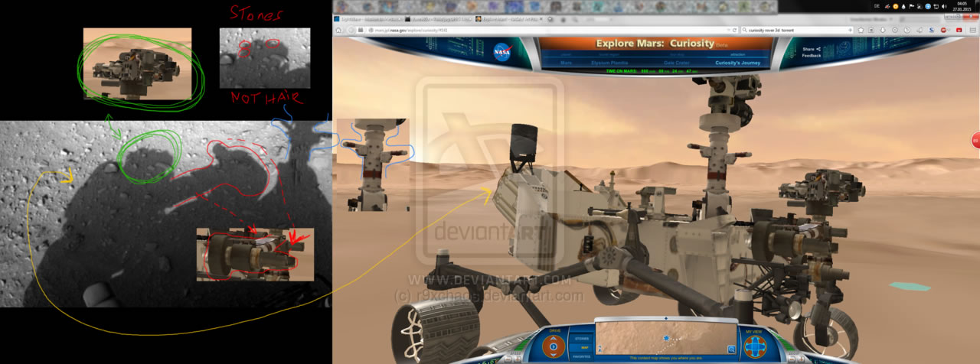Click the TIME ON MARS counter
Screen dimensions: 980x364
[x=652, y=71]
